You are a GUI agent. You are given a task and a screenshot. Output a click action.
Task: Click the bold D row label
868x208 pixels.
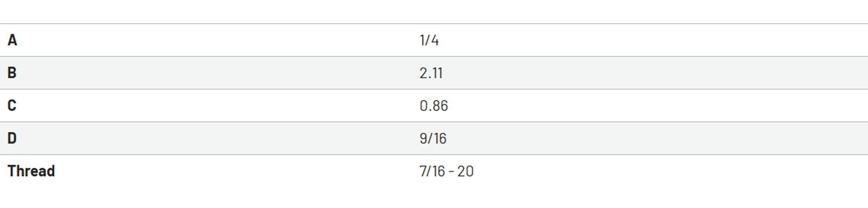tap(12, 138)
